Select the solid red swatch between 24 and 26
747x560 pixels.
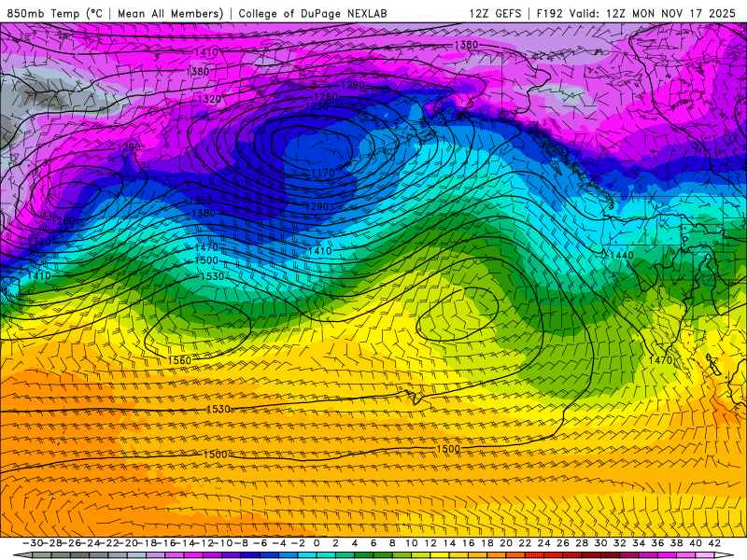coord(554,555)
